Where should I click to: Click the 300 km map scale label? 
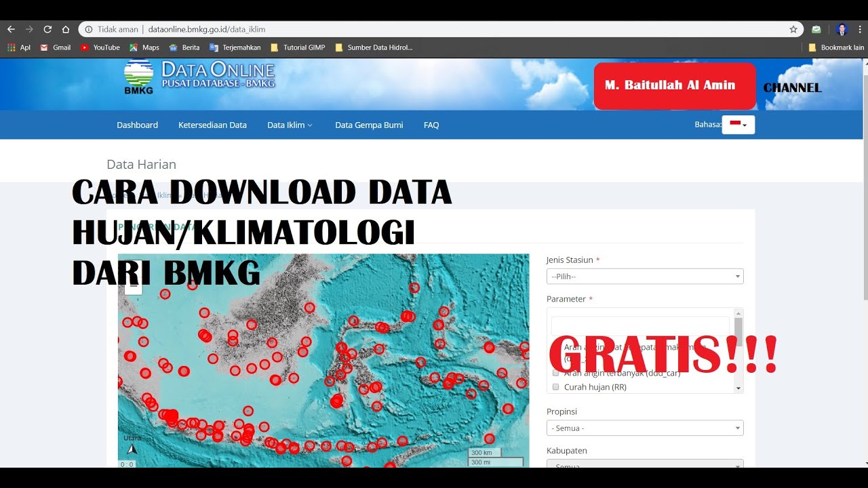pyautogui.click(x=484, y=452)
